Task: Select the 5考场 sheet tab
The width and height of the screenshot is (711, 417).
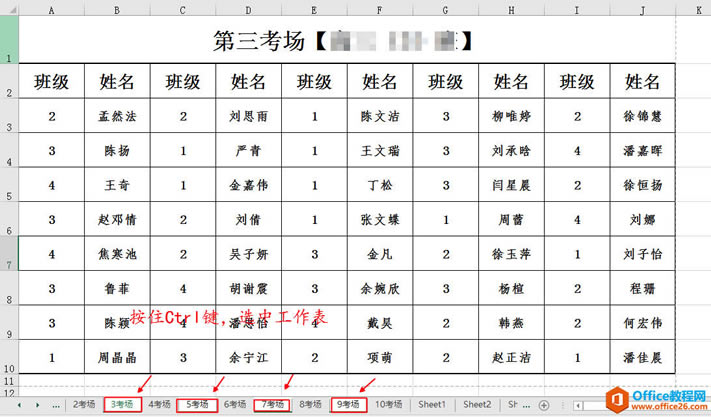Action: click(x=197, y=404)
